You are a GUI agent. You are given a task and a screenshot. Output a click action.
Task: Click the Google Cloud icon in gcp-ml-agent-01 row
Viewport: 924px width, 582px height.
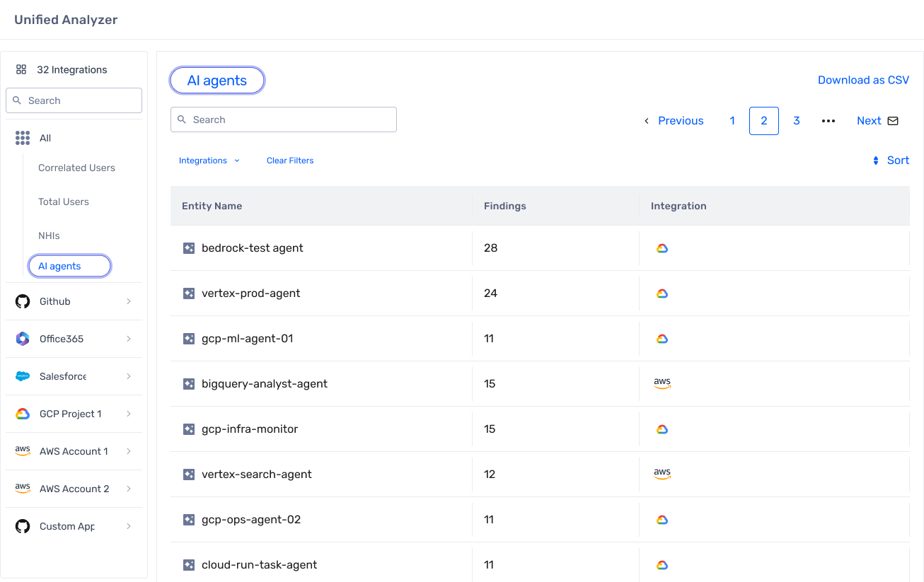tap(662, 339)
